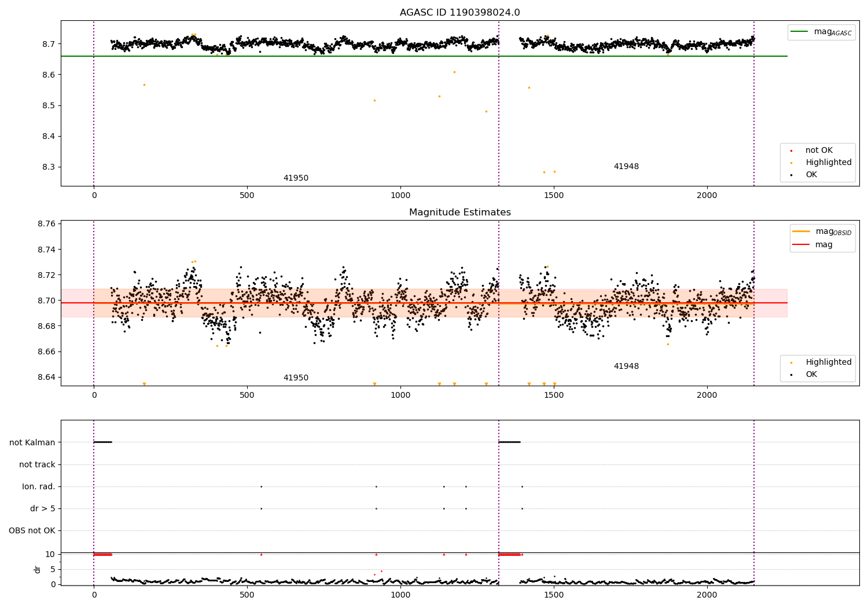Click x-axis tick 500 under the bottom panel
This screenshot has width=868, height=608.
click(x=247, y=595)
